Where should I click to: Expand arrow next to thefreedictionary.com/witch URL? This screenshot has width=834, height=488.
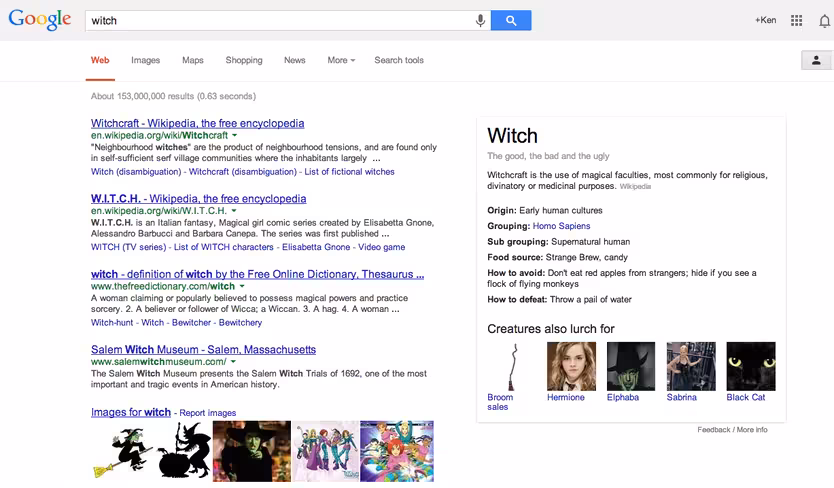point(242,286)
